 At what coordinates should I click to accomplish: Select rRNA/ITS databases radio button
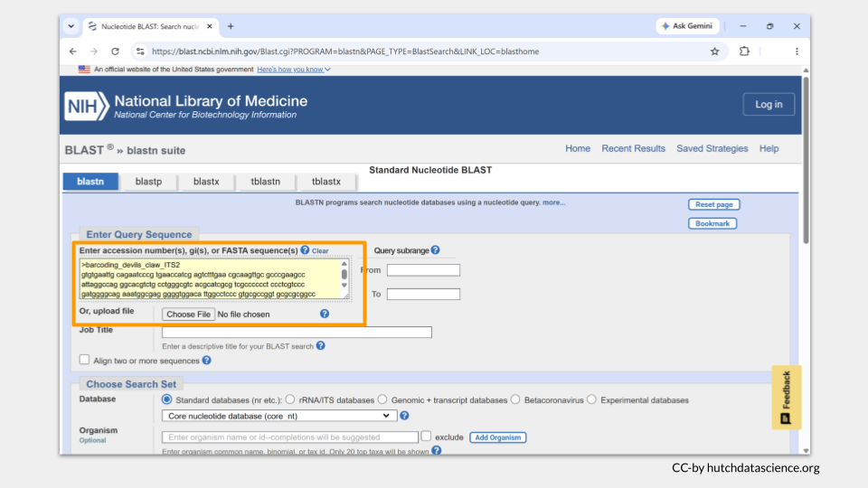(x=290, y=399)
